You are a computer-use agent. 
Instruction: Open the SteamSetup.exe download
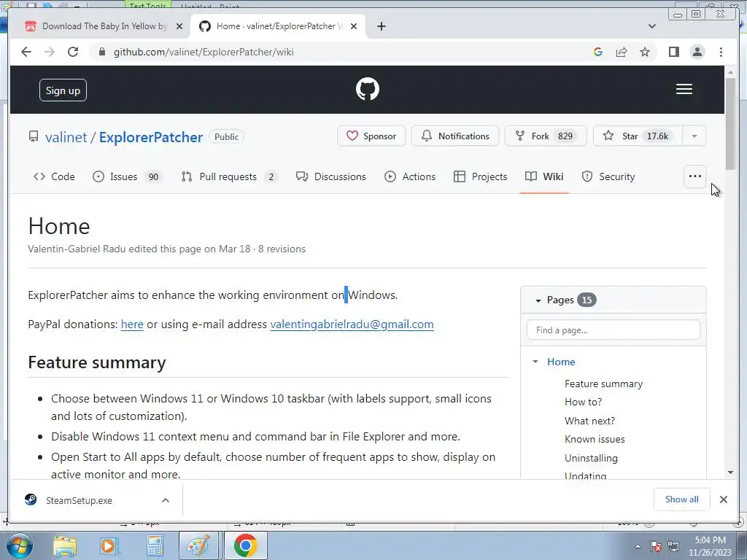tap(79, 500)
